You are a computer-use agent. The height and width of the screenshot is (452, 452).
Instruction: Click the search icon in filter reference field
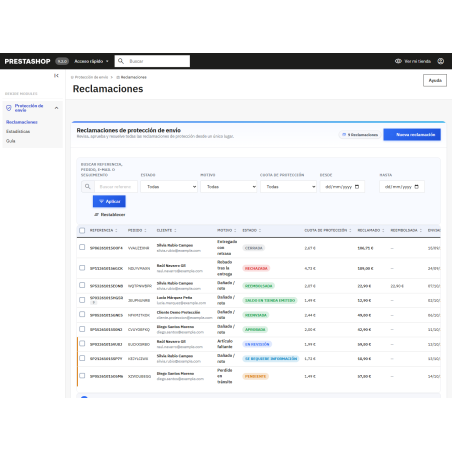[88, 187]
